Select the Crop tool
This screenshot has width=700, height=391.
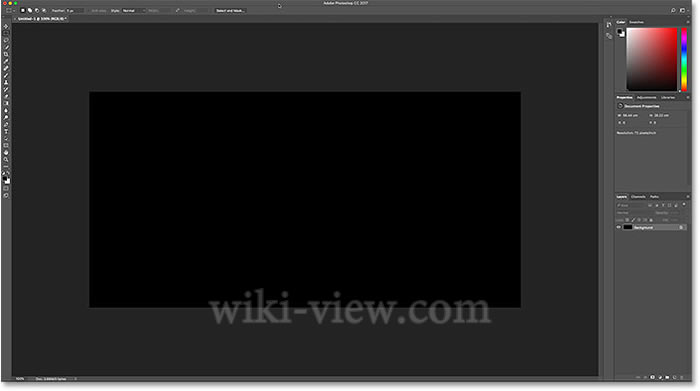(x=6, y=54)
